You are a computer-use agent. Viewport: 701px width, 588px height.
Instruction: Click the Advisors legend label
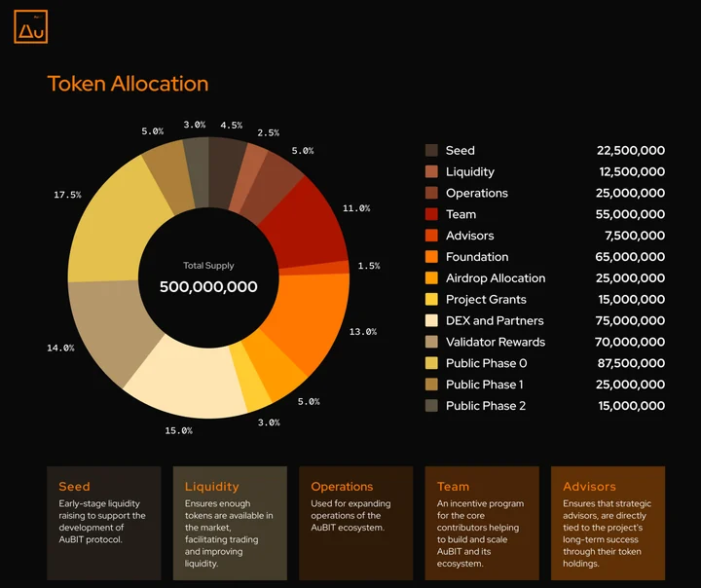tap(469, 236)
